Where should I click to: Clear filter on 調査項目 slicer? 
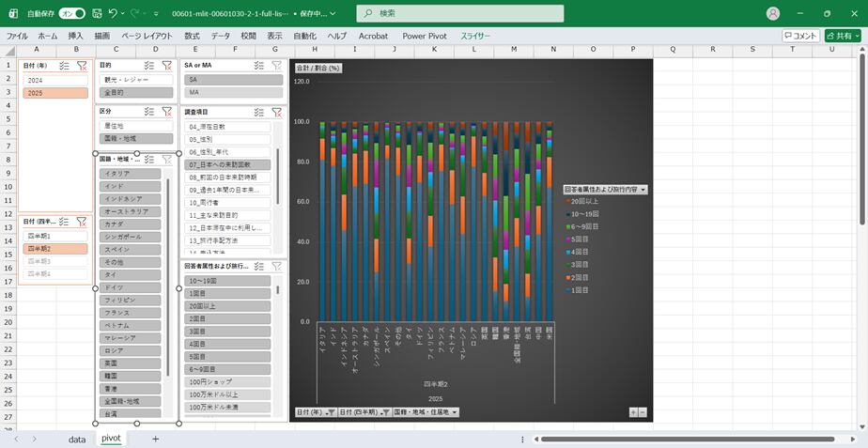click(x=277, y=113)
